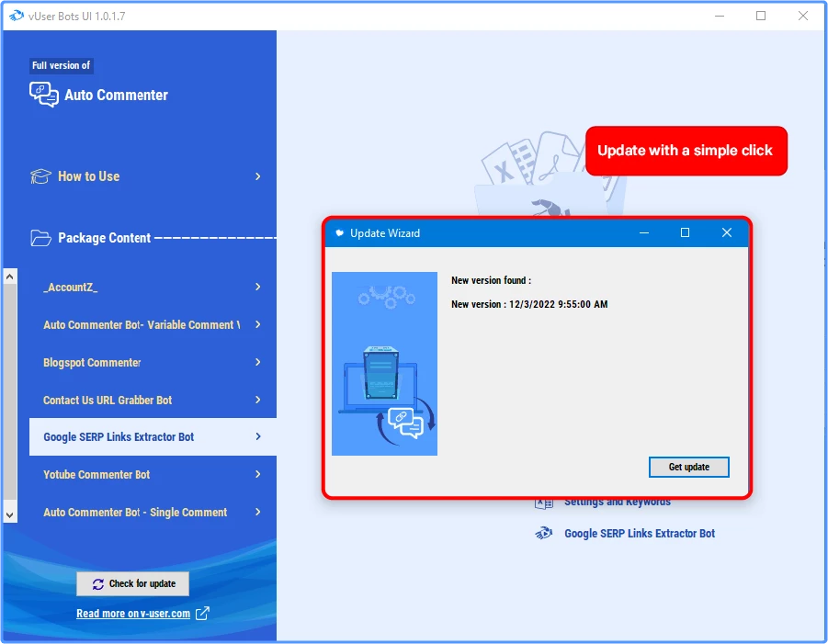Click the Update Wizard server illustration image

pos(384,364)
